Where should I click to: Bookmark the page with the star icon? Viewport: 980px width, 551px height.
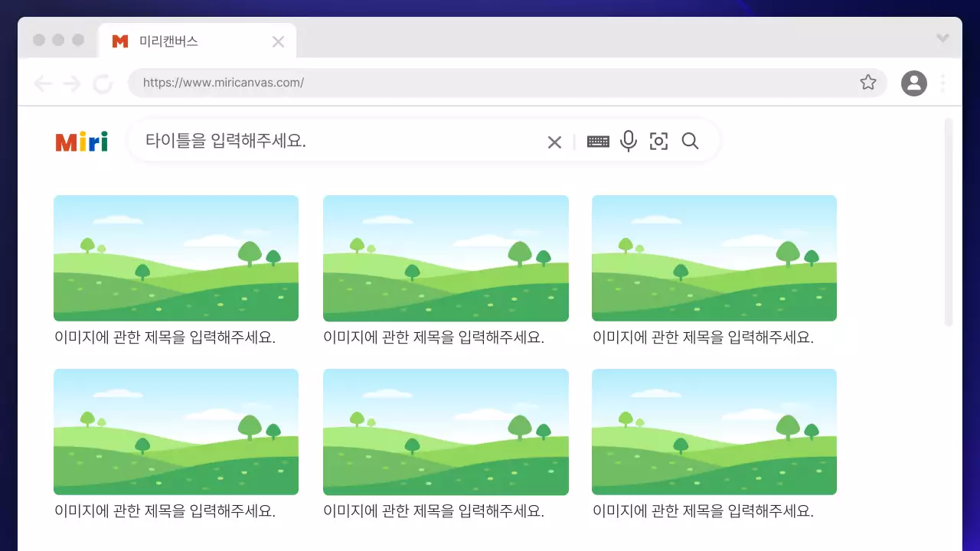[x=868, y=82]
